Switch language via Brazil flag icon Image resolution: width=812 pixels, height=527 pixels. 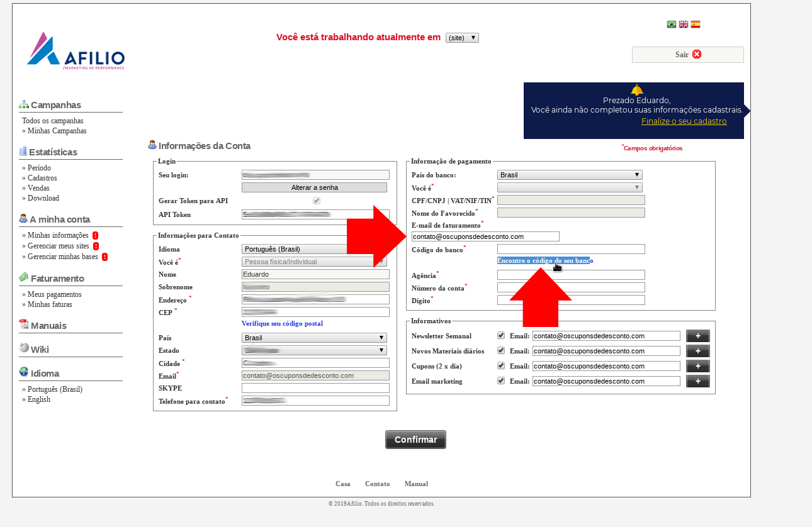pyautogui.click(x=672, y=25)
